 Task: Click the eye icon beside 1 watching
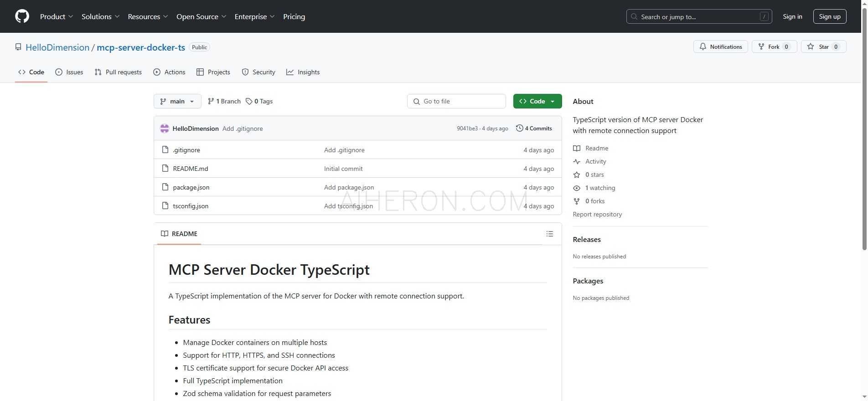click(x=577, y=188)
